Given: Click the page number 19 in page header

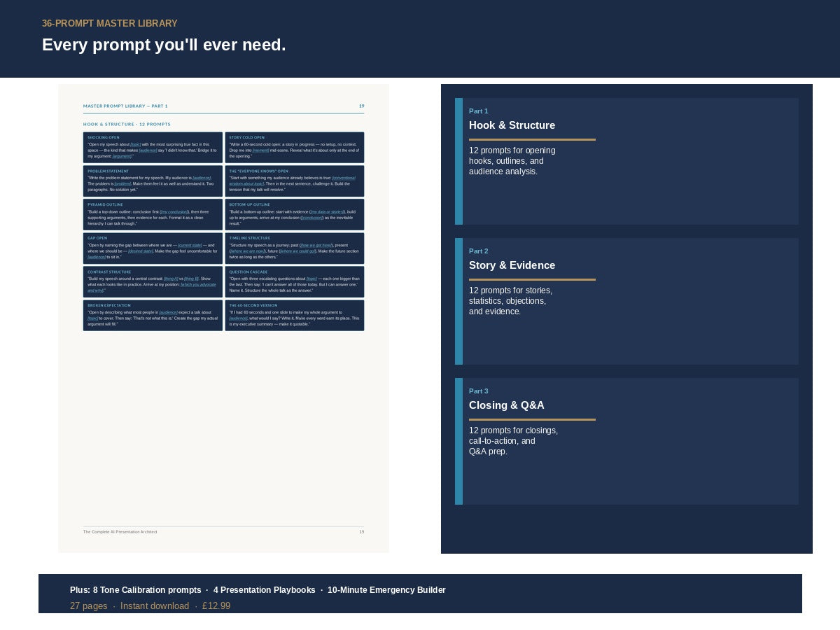Looking at the screenshot, I should (362, 106).
